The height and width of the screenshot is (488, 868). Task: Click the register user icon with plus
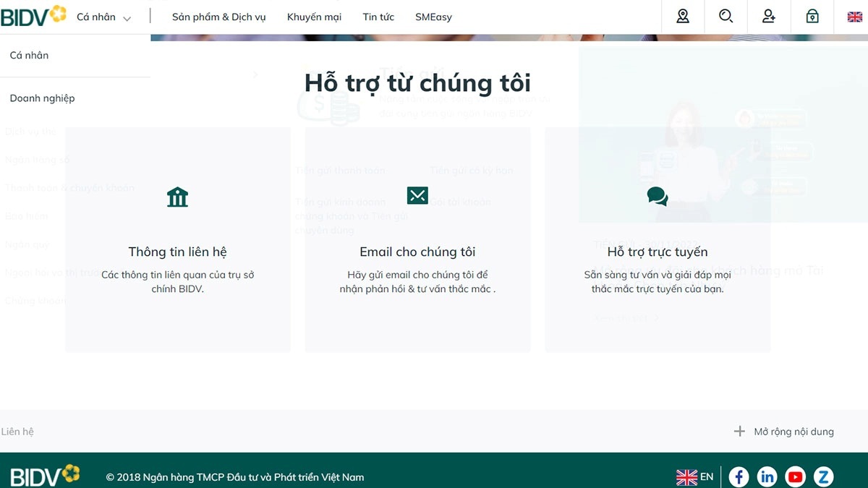[769, 17]
